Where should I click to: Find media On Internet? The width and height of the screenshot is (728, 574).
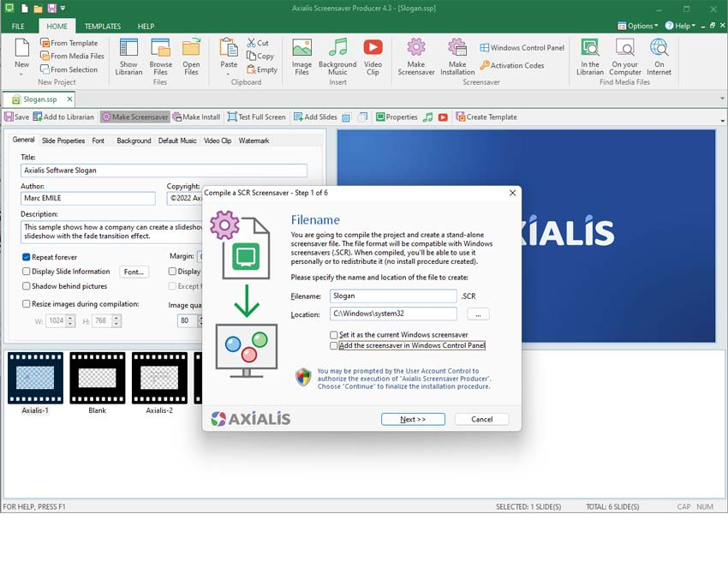point(659,57)
